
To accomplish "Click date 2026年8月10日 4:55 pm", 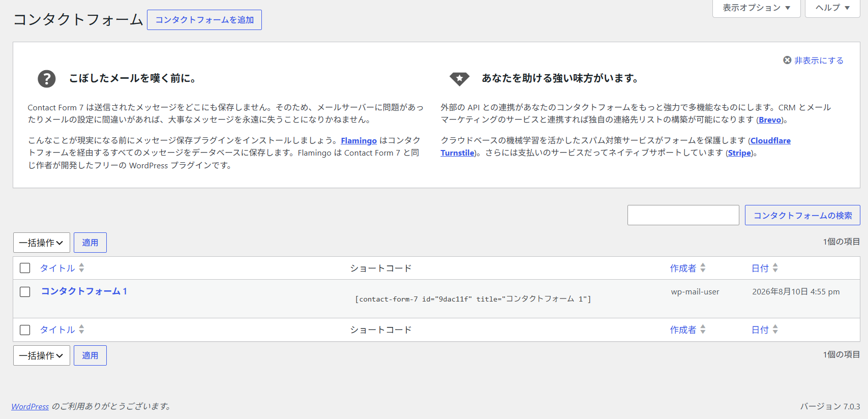I will (796, 292).
